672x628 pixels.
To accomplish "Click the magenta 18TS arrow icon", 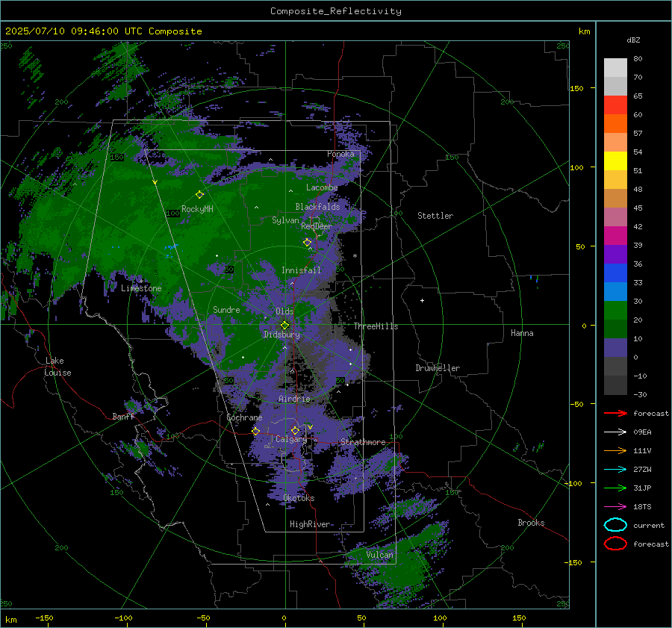I will coord(615,507).
